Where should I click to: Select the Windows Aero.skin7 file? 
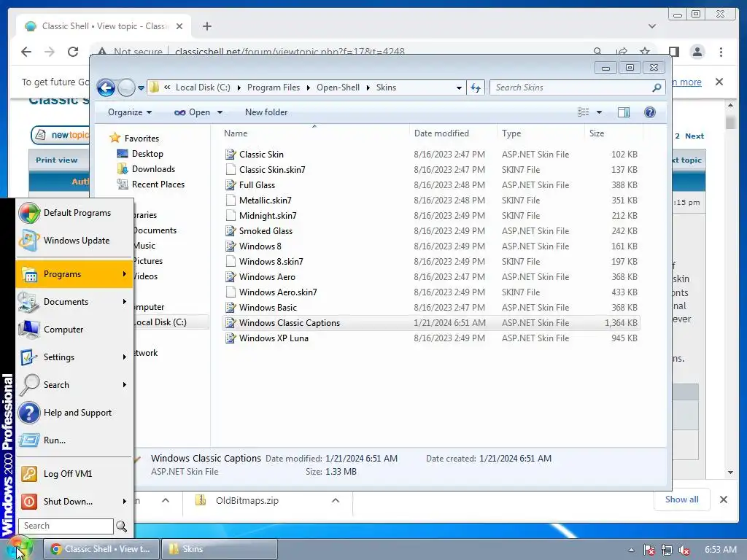pyautogui.click(x=278, y=292)
